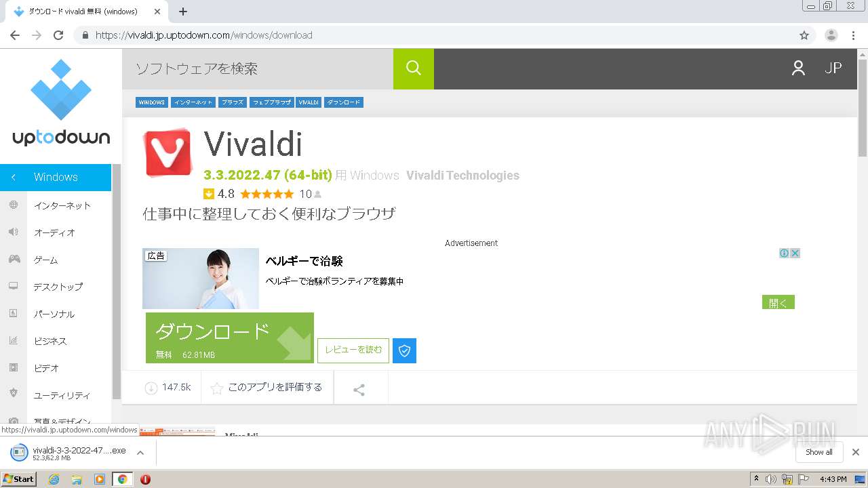The height and width of the screenshot is (488, 868).
Task: Close the downloads shelf
Action: click(856, 452)
